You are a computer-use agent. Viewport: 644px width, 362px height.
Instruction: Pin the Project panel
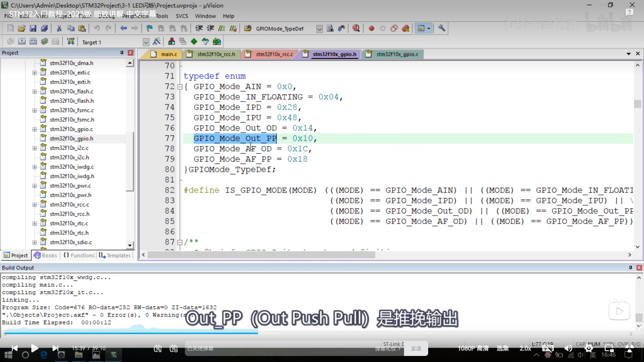(x=122, y=53)
